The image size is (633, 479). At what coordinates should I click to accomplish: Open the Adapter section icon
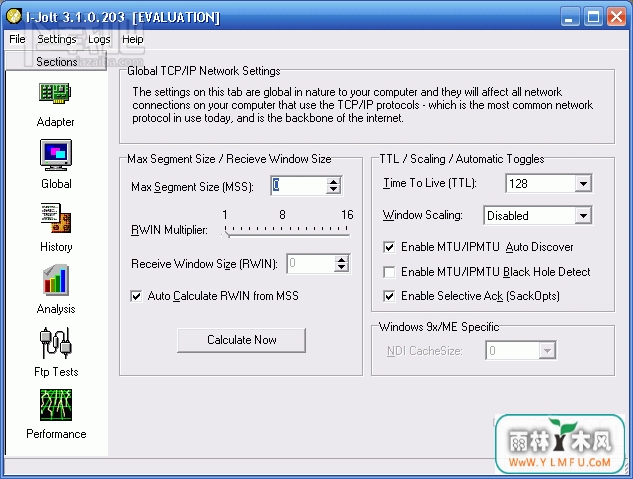point(55,93)
